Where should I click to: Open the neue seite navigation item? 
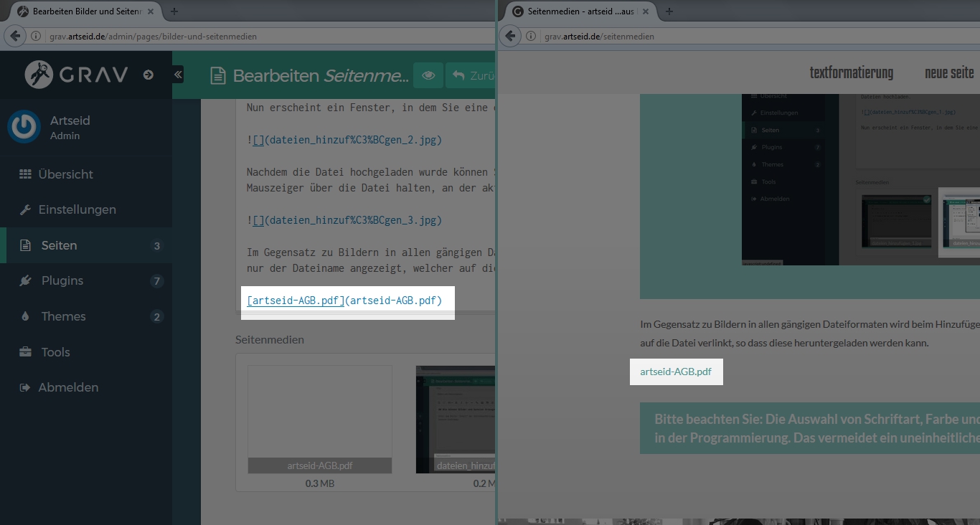(x=949, y=73)
